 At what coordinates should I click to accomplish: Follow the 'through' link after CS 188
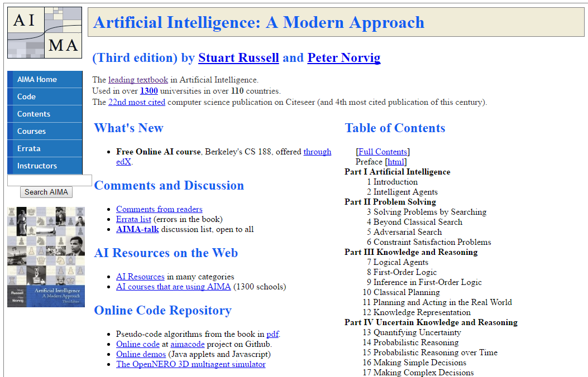point(317,152)
